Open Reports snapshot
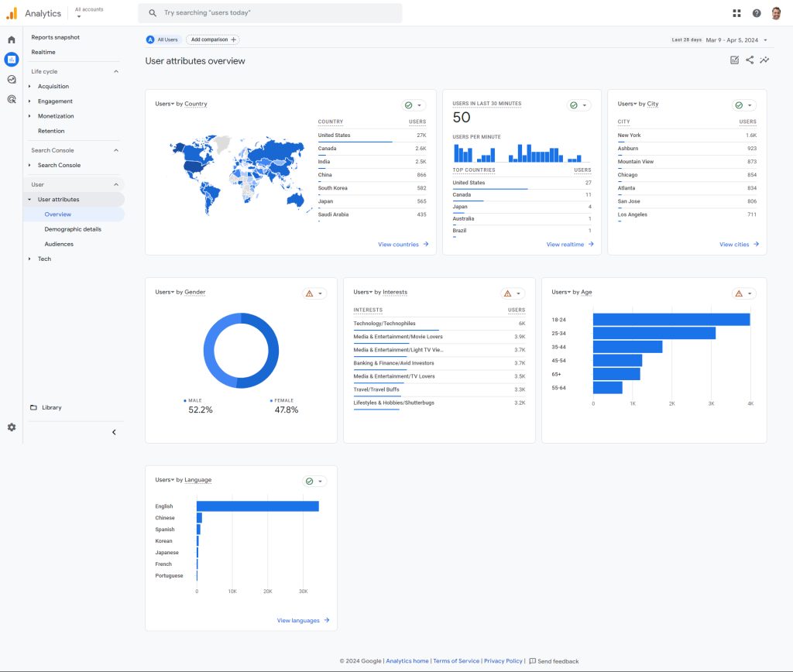793x672 pixels. coord(56,37)
